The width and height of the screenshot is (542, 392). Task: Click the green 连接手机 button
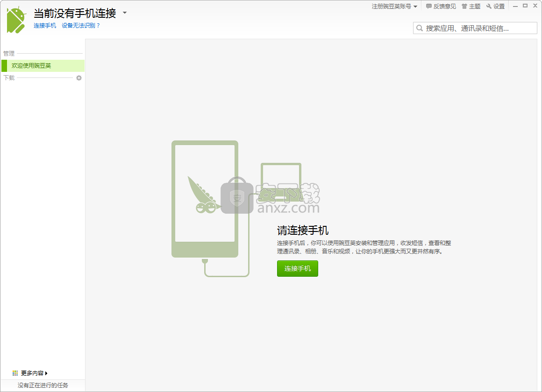(x=298, y=268)
